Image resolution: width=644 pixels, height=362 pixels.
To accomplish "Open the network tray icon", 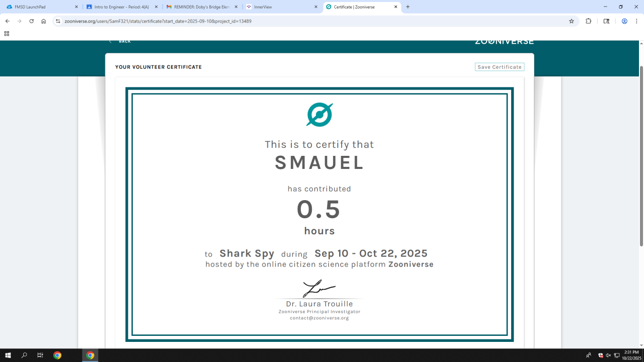I will [x=617, y=355].
